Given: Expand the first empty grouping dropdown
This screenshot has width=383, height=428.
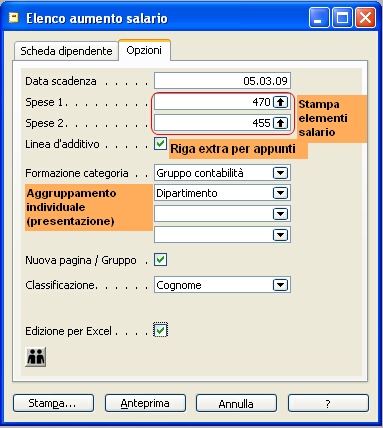Looking at the screenshot, I should (x=280, y=214).
